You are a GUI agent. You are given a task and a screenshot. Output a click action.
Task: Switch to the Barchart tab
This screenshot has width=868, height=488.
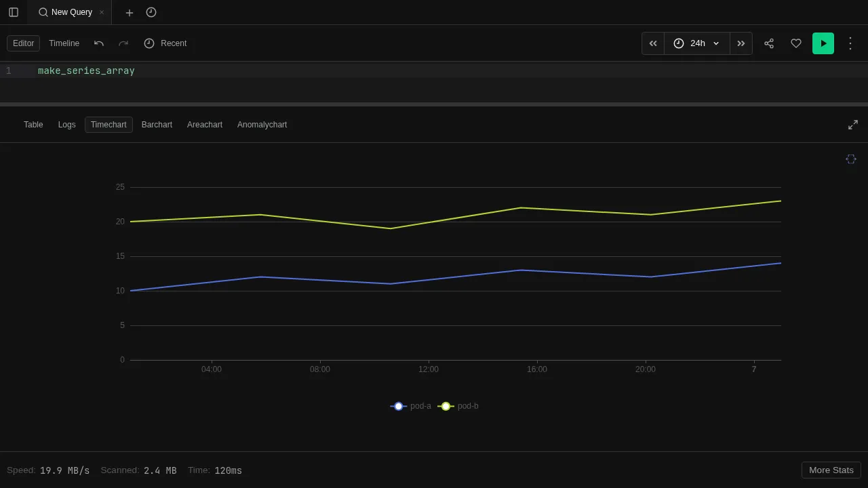click(157, 125)
